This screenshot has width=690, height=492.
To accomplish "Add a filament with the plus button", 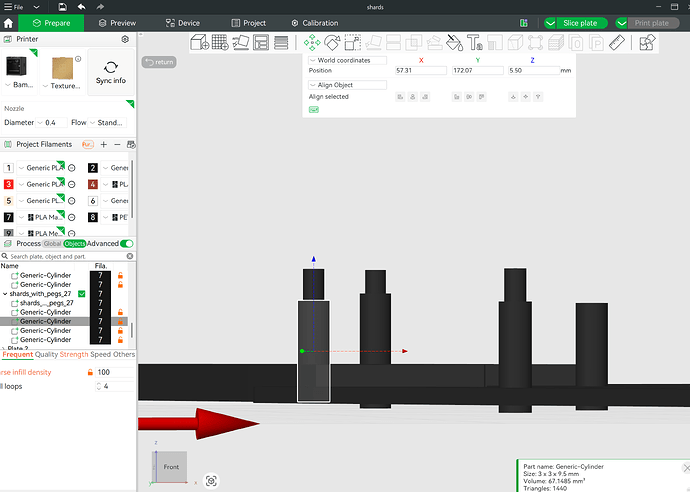I will tap(103, 144).
